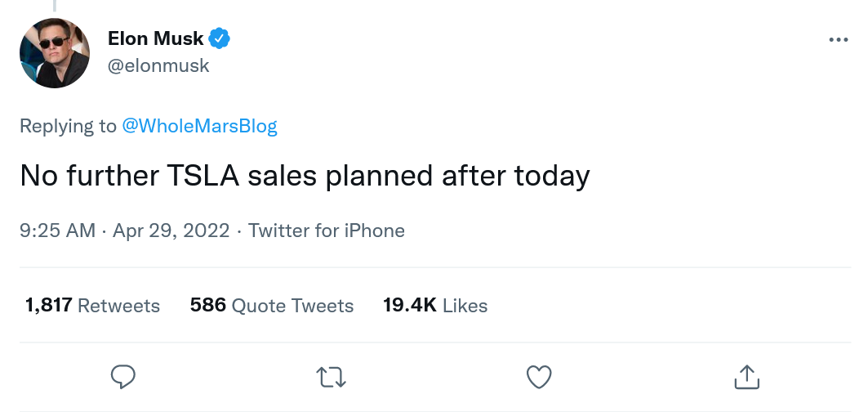Open Elon Musk's profile picture

click(x=55, y=53)
